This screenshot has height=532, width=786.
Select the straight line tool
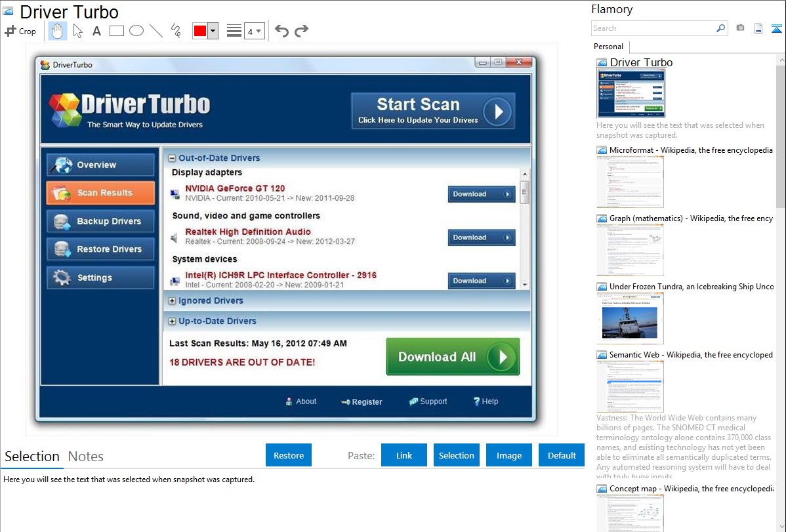click(x=156, y=31)
